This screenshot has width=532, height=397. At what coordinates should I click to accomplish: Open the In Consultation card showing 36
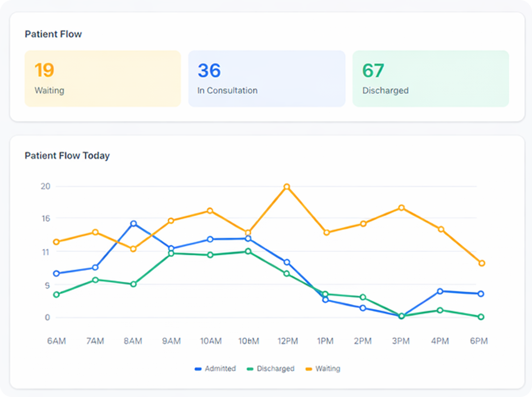pyautogui.click(x=266, y=79)
